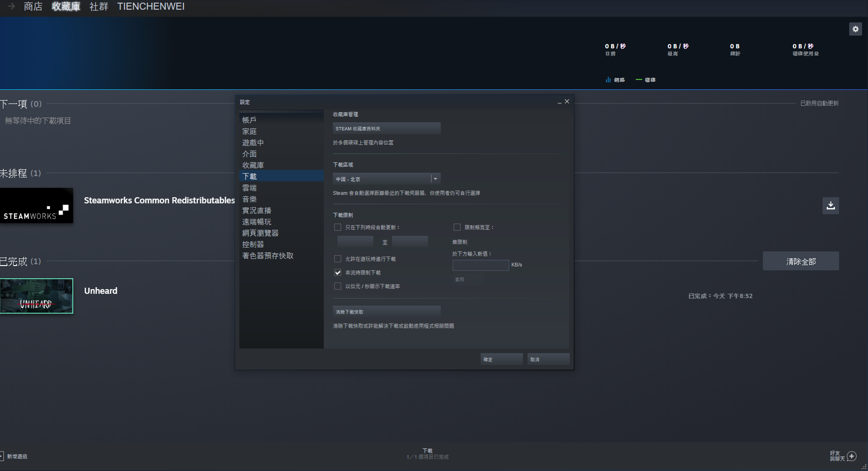Click the 未排程 (1) section header

[21, 173]
